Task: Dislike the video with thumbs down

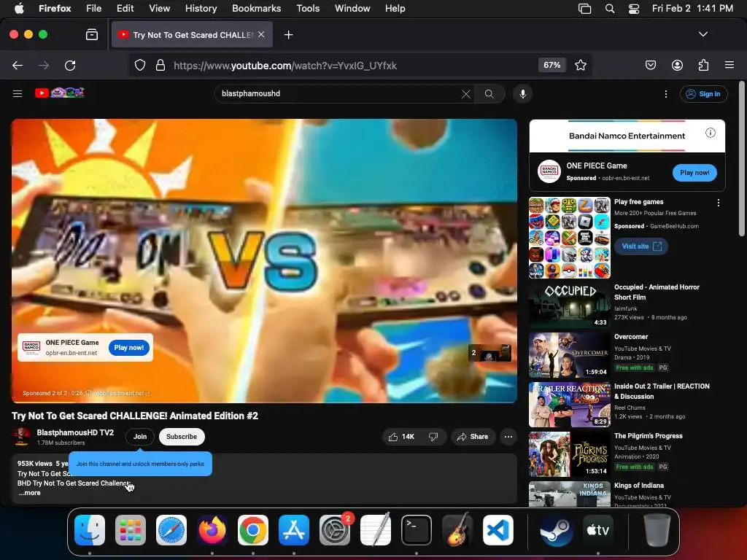Action: click(x=433, y=437)
